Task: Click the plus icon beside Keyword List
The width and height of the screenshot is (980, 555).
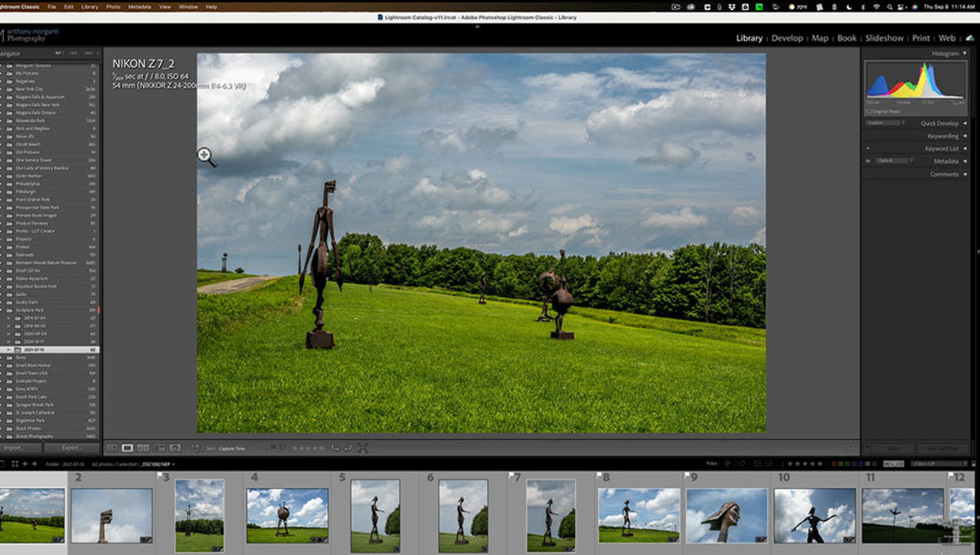Action: pos(868,148)
